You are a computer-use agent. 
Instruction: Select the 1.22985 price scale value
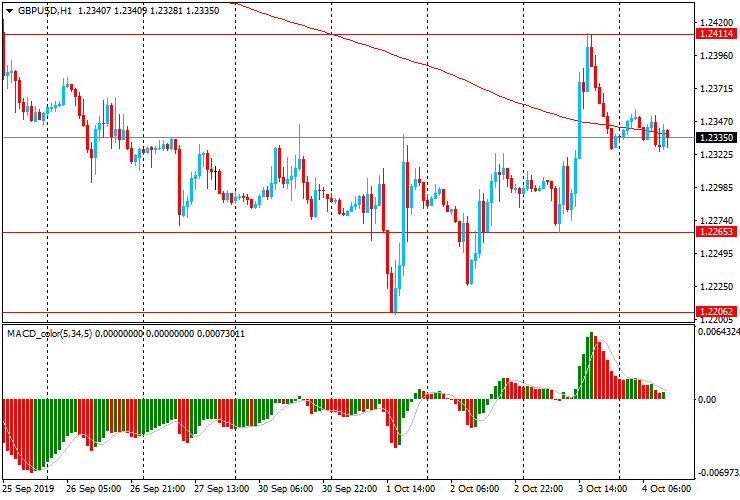(x=716, y=187)
